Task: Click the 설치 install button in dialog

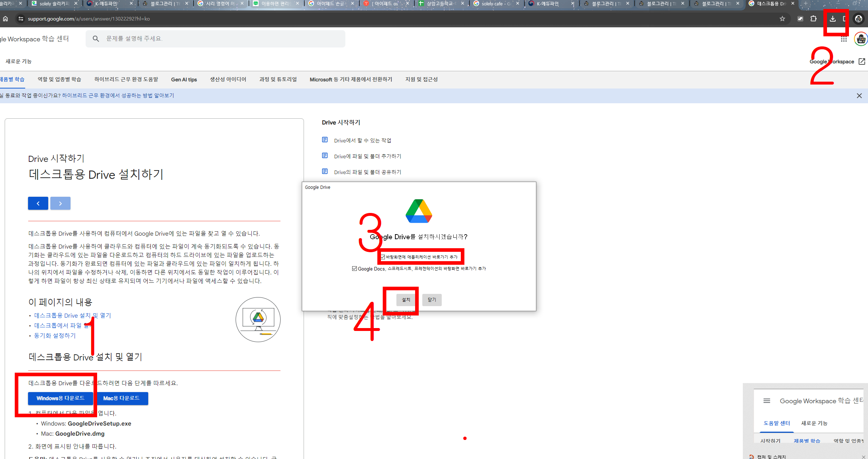Action: (x=406, y=300)
